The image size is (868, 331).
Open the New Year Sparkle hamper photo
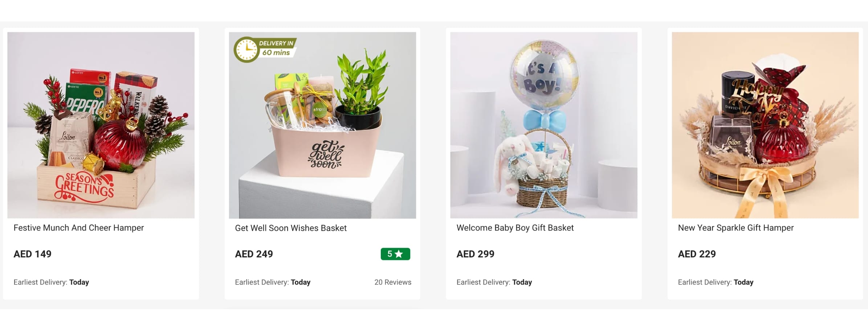[x=765, y=125]
